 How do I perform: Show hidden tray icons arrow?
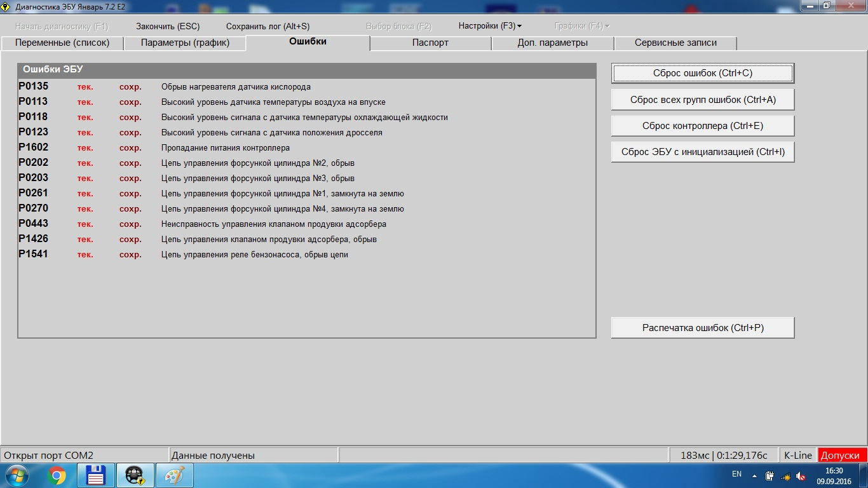(x=754, y=475)
